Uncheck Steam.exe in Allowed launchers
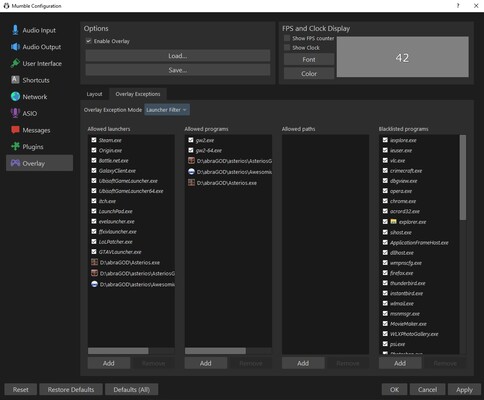This screenshot has width=484, height=400. point(94,140)
